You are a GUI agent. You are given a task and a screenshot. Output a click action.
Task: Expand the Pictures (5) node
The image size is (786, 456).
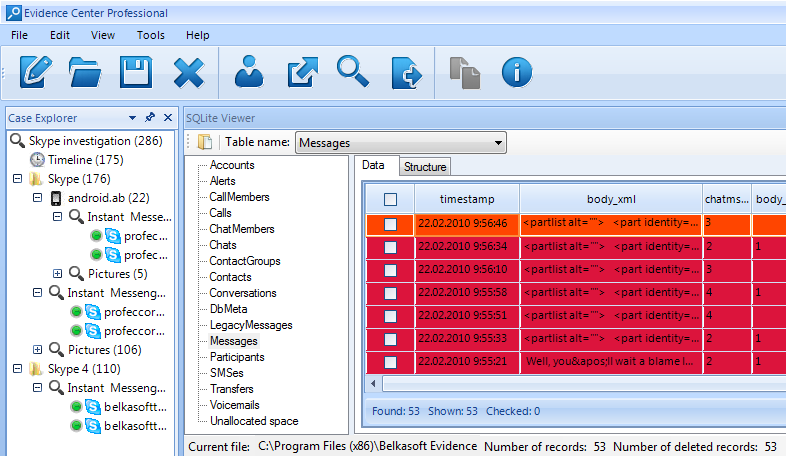pos(58,274)
